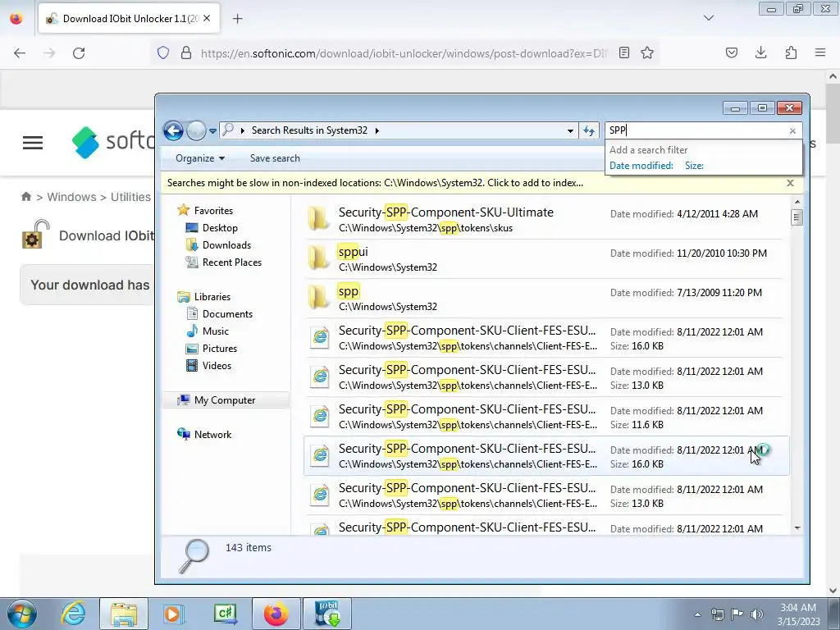Image resolution: width=840 pixels, height=630 pixels.
Task: Select the spp folder result
Action: click(544, 299)
